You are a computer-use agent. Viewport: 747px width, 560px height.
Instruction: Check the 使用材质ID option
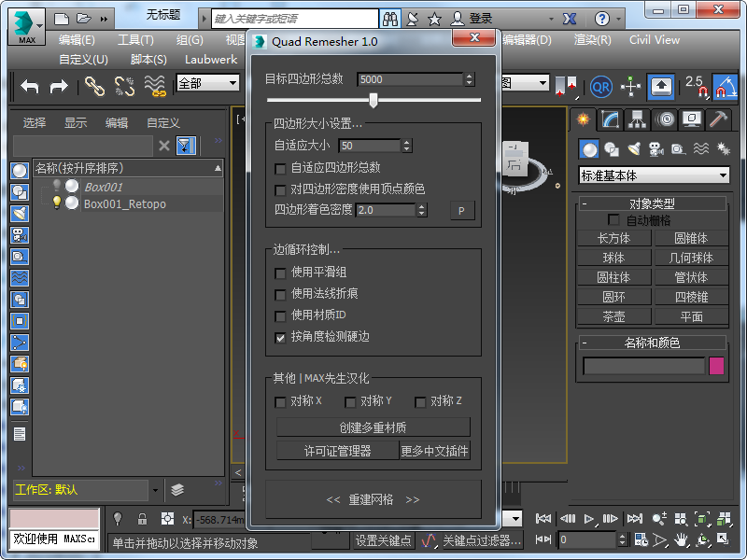(x=280, y=315)
